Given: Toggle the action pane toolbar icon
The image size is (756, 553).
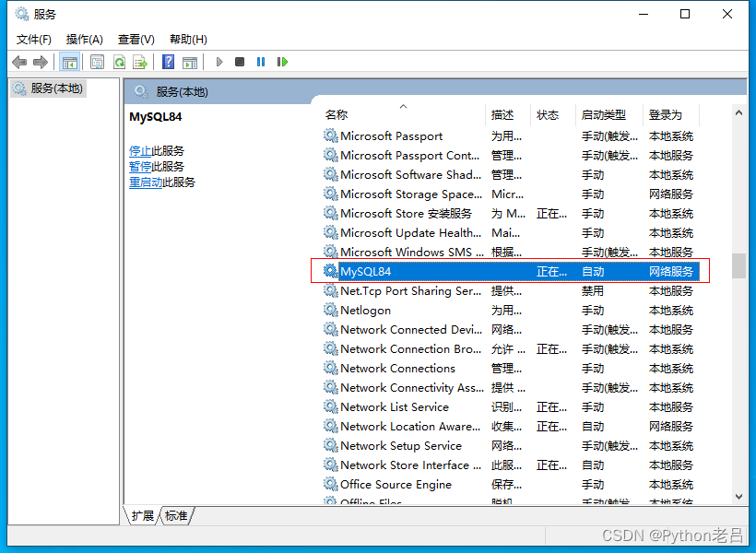Looking at the screenshot, I should coord(190,62).
